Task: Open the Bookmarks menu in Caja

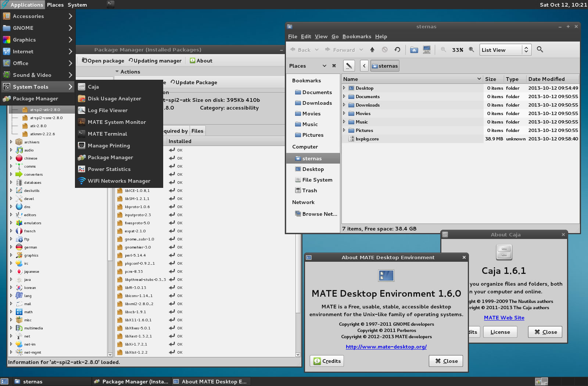Action: (357, 36)
